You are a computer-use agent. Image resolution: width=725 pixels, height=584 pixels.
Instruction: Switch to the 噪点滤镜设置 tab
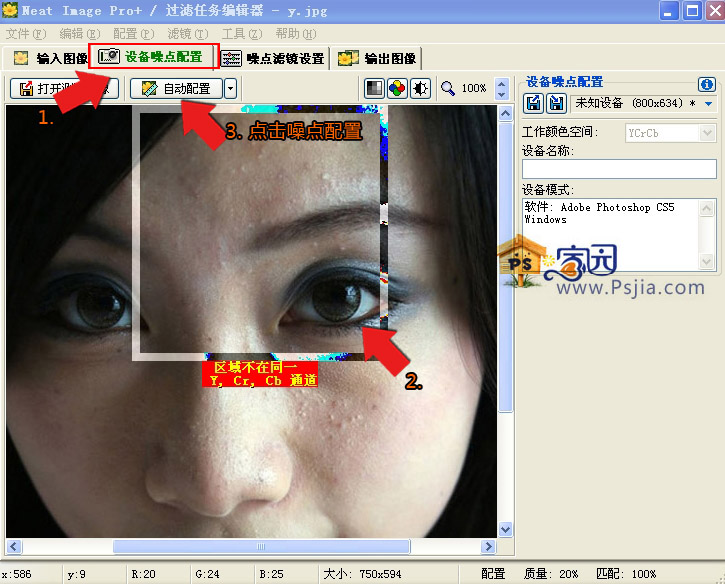pyautogui.click(x=273, y=58)
